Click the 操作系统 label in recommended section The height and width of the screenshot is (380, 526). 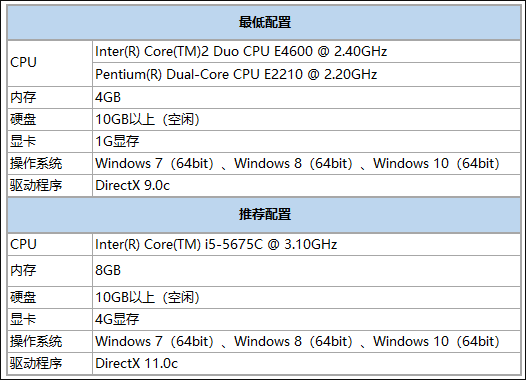click(50, 341)
